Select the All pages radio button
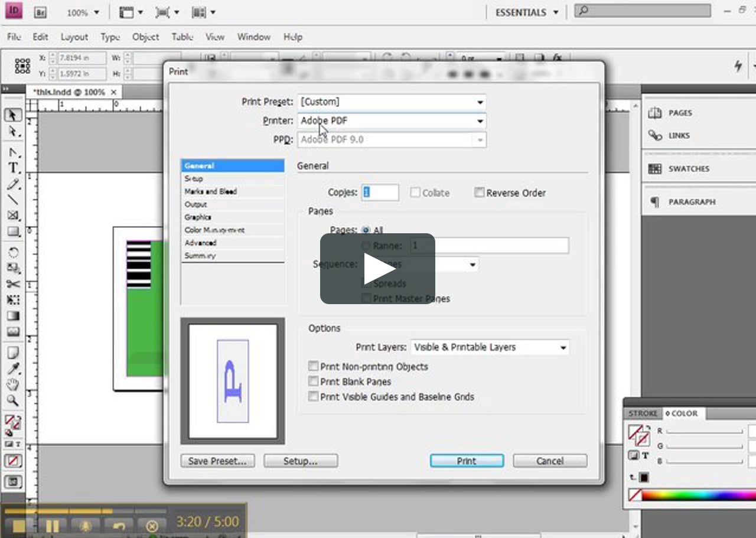 [x=366, y=230]
